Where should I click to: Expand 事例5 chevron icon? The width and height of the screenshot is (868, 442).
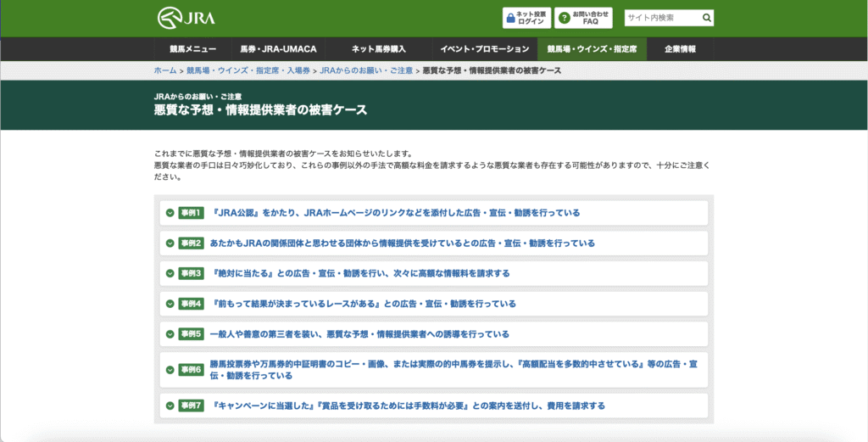170,334
